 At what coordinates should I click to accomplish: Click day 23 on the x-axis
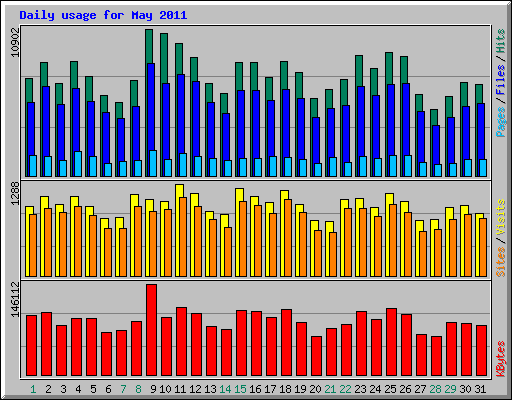360,389
